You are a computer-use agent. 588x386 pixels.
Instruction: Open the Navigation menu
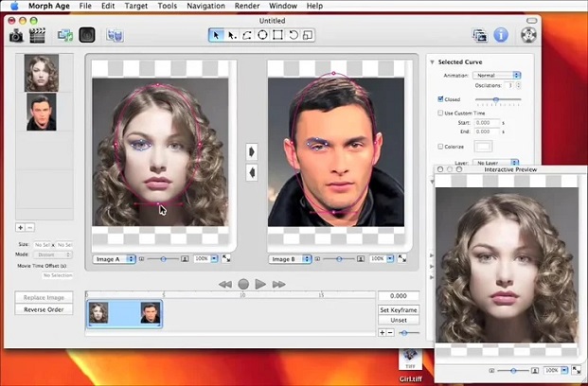(x=205, y=6)
